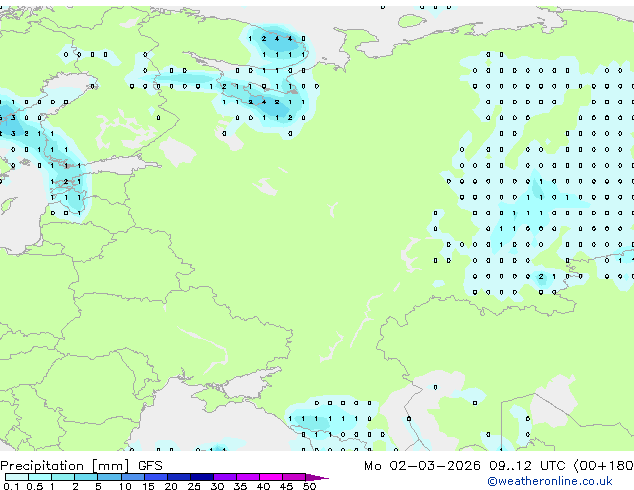
Task: Click the over-50 mm arrow tip of legend
Action: [317, 477]
